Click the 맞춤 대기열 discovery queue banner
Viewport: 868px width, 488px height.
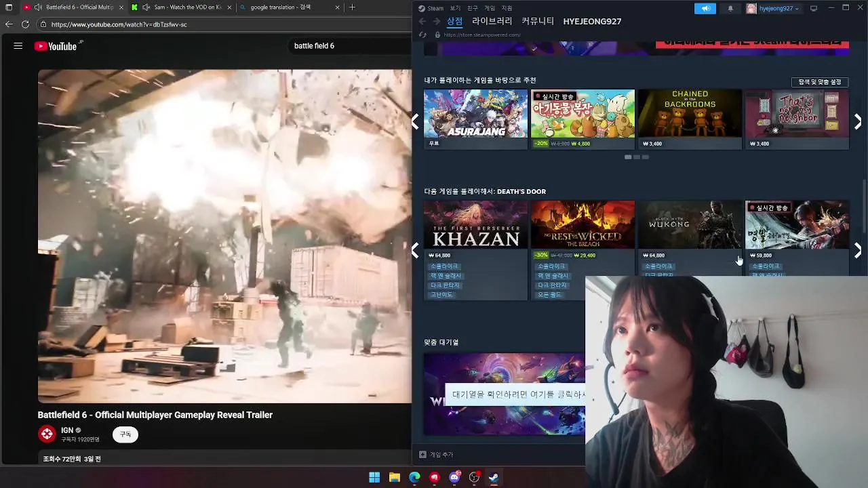tap(504, 394)
